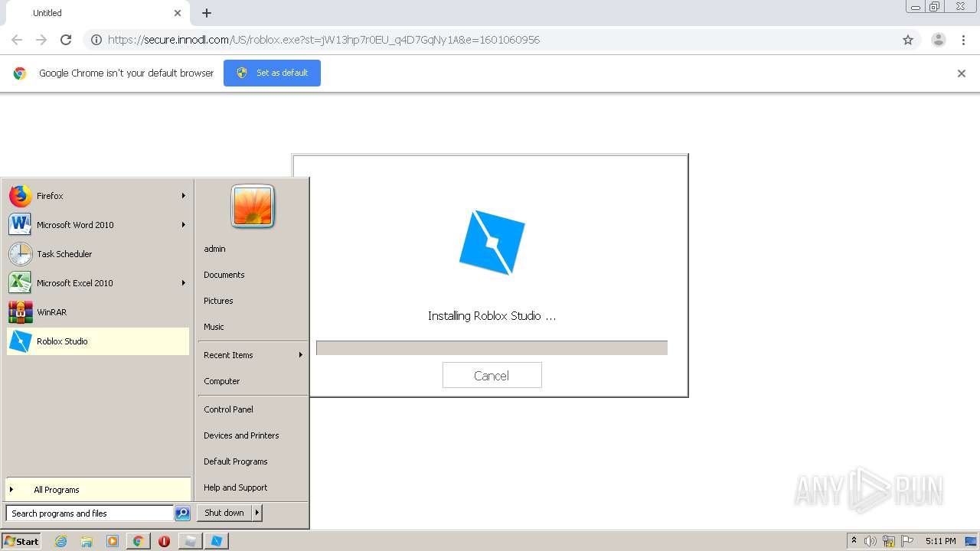This screenshot has height=551, width=980.
Task: Expand the Firefox jump list arrow
Action: [x=183, y=196]
